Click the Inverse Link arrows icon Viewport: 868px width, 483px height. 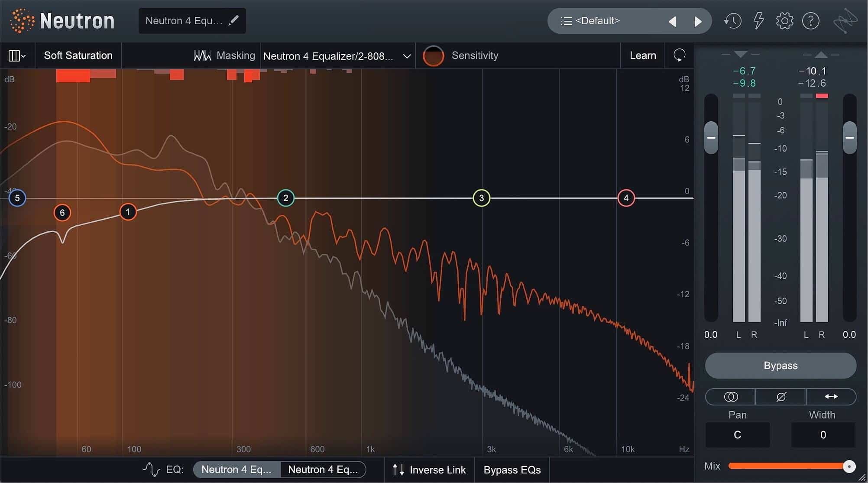(x=398, y=470)
